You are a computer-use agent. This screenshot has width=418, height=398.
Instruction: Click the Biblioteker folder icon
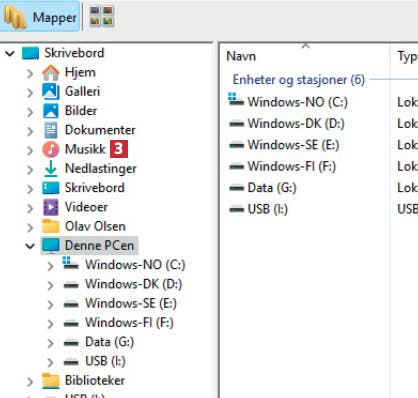[x=51, y=381]
